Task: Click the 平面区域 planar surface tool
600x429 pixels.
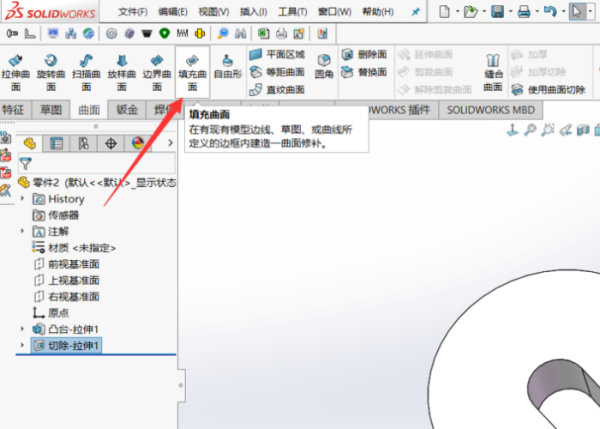Action: click(x=277, y=54)
